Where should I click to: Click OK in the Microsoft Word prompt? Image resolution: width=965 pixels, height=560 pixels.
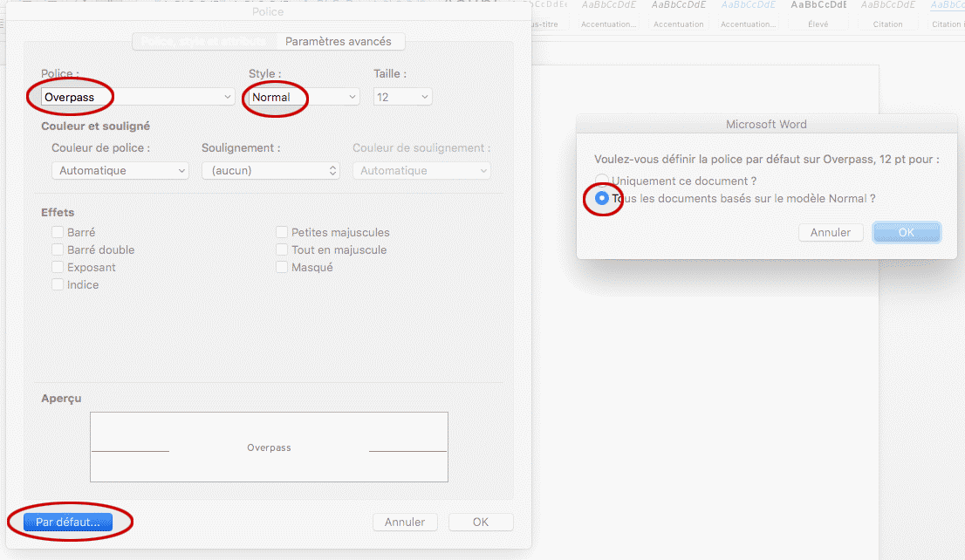click(907, 233)
